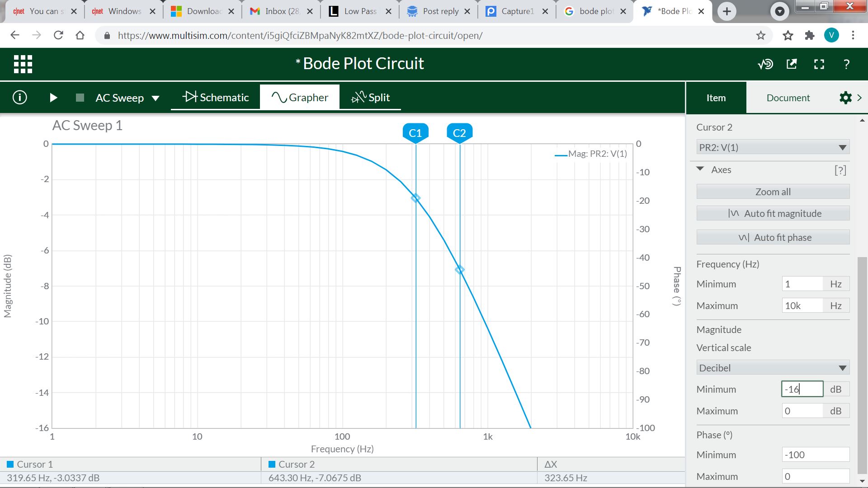Open the circuit info icon
The image size is (868, 488).
click(x=20, y=98)
